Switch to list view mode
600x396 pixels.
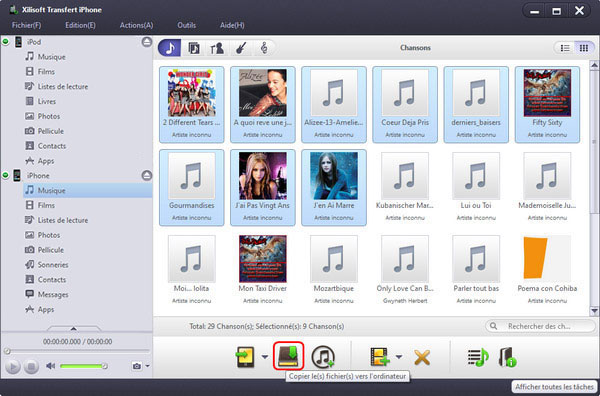pyautogui.click(x=565, y=48)
